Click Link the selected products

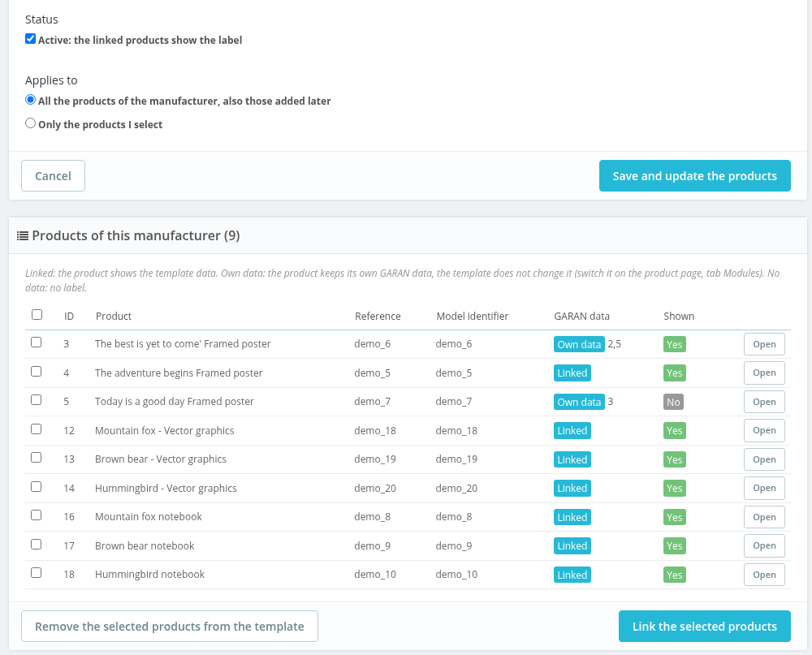(704, 627)
